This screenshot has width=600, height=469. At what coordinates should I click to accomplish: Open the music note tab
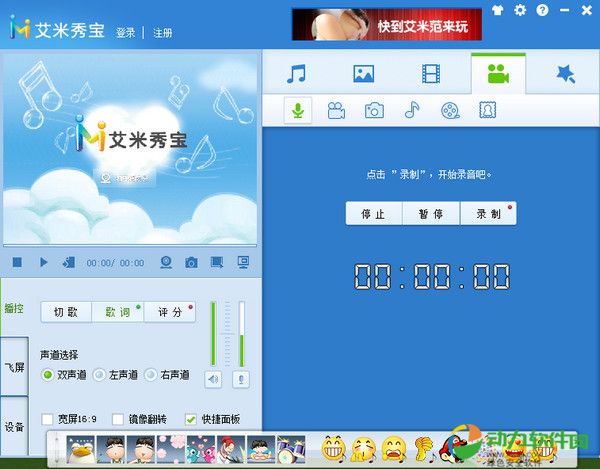point(296,73)
